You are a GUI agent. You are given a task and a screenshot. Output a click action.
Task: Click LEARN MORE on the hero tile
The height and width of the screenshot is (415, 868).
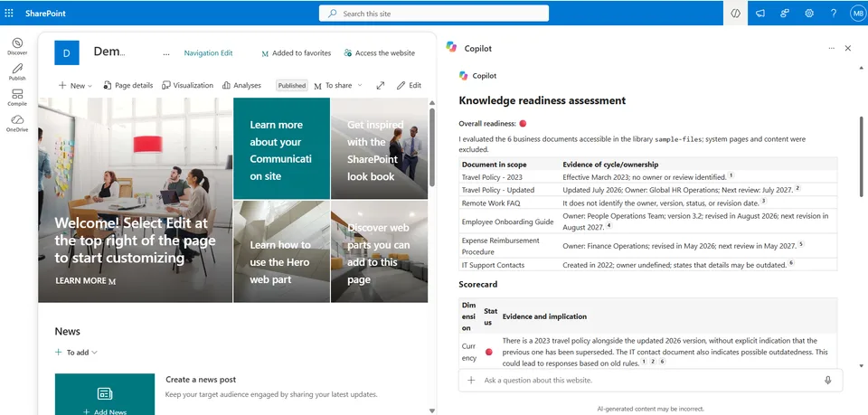(x=85, y=280)
